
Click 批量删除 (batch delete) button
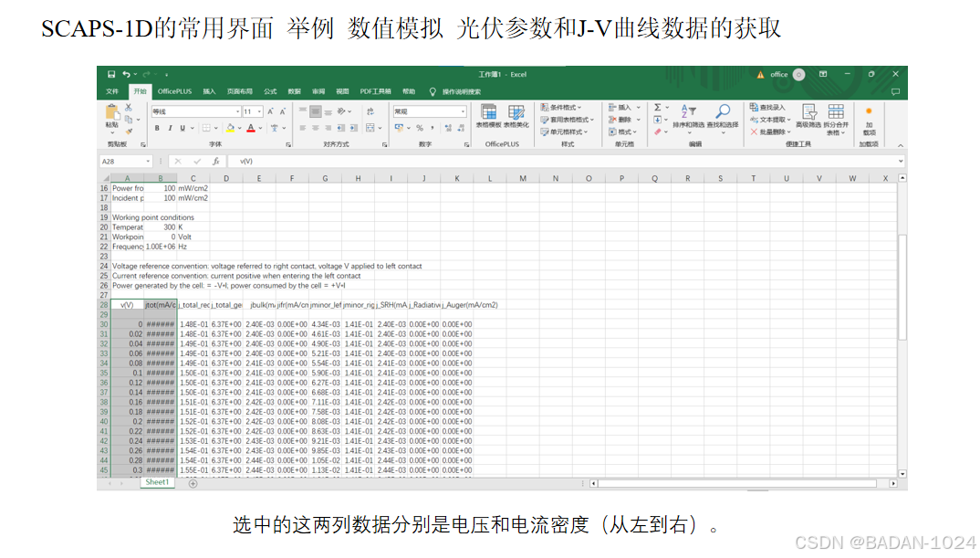click(770, 132)
